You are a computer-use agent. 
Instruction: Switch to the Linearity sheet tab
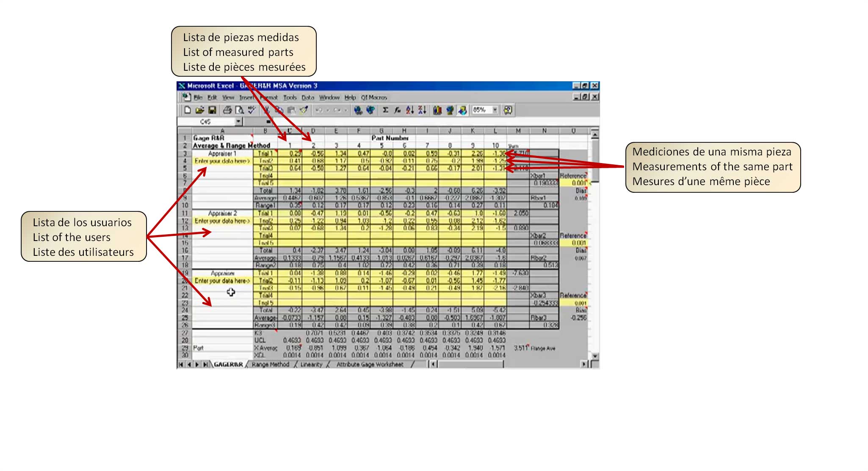(x=311, y=364)
